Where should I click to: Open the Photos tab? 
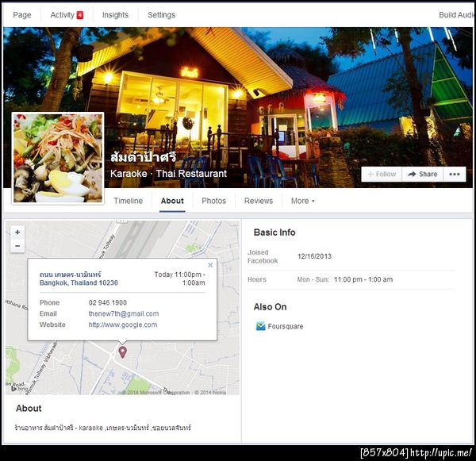click(x=213, y=201)
